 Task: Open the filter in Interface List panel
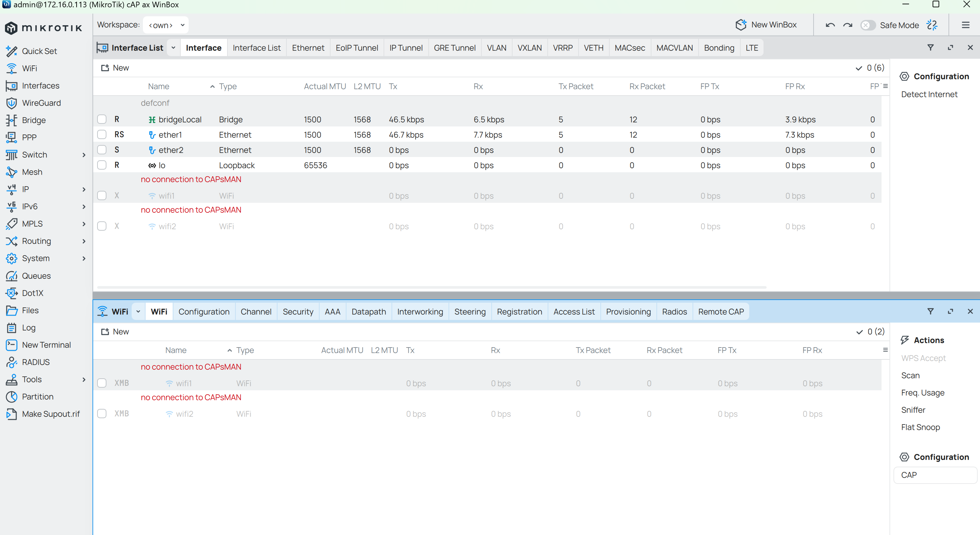point(931,47)
